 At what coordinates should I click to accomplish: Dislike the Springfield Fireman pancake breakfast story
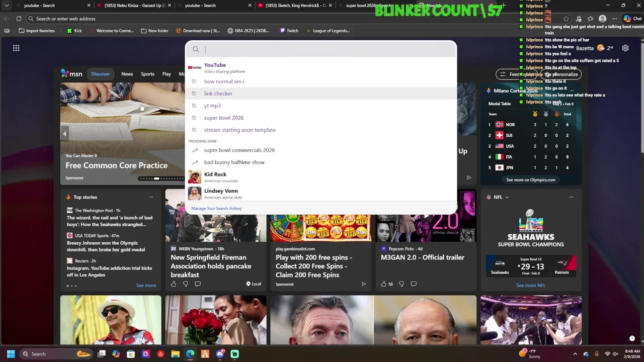pyautogui.click(x=186, y=284)
